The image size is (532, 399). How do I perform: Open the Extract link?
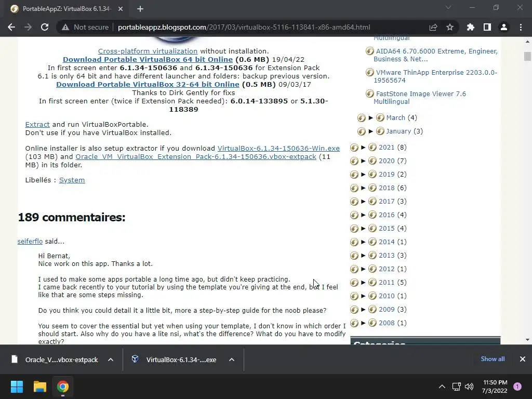[37, 125]
